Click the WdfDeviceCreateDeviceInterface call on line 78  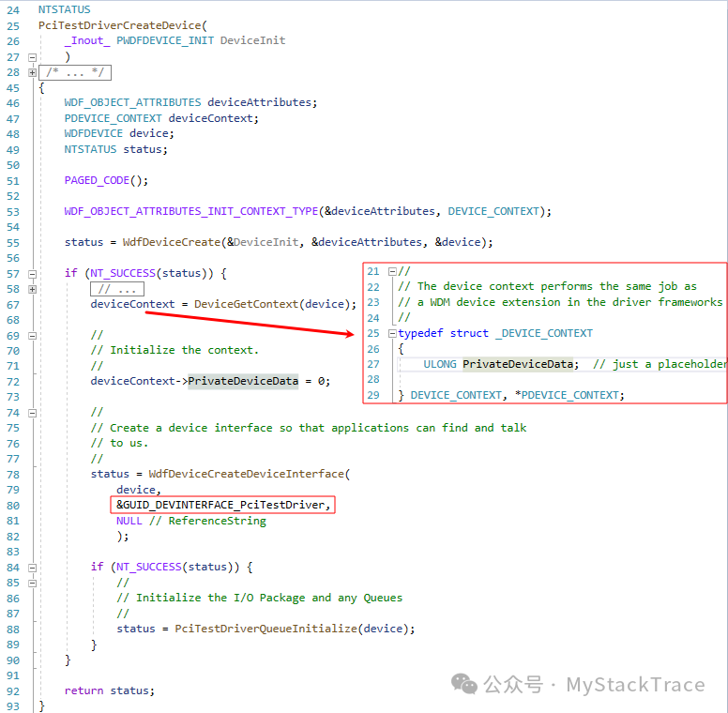(246, 474)
